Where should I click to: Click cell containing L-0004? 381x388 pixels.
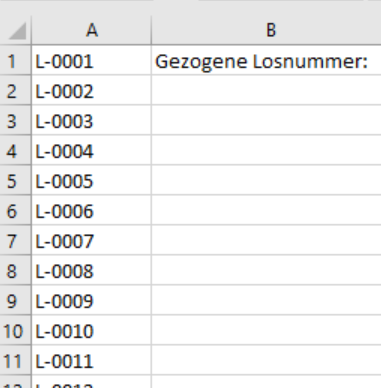pyautogui.click(x=92, y=150)
